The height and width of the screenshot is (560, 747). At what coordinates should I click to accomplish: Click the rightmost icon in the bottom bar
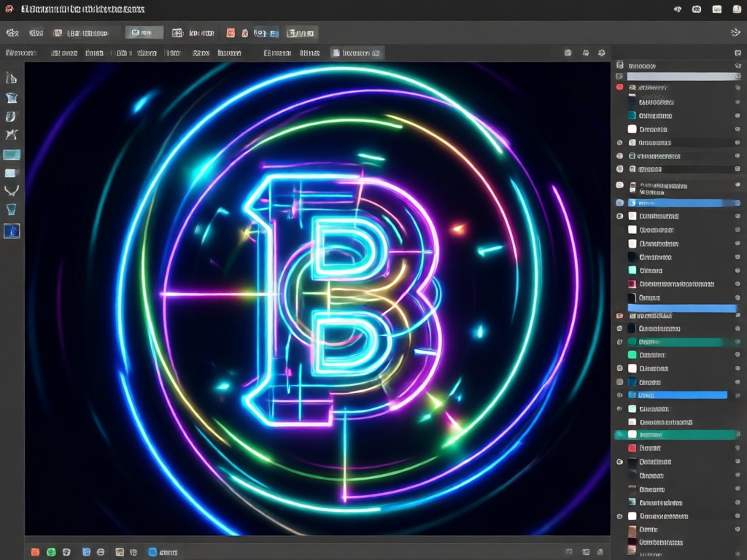point(600,552)
